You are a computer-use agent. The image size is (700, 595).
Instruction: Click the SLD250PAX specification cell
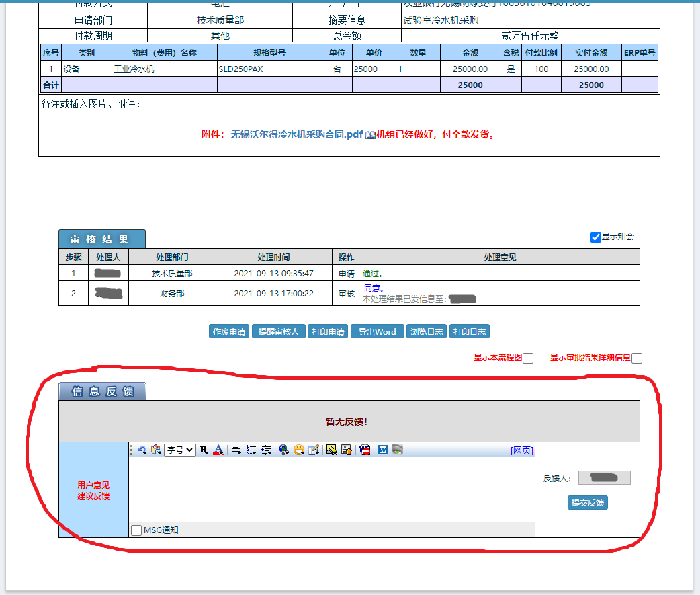(269, 69)
